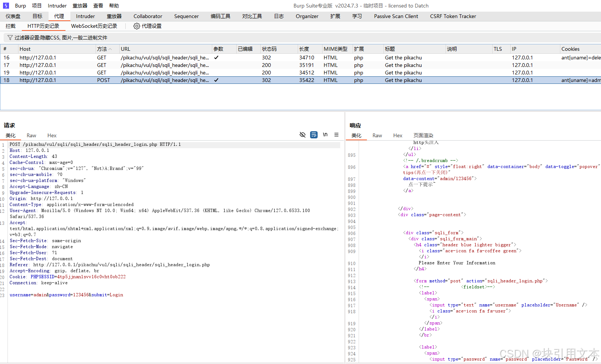Switch to the Sequencer tab
Viewport: 601px width, 364px height.
tap(186, 16)
